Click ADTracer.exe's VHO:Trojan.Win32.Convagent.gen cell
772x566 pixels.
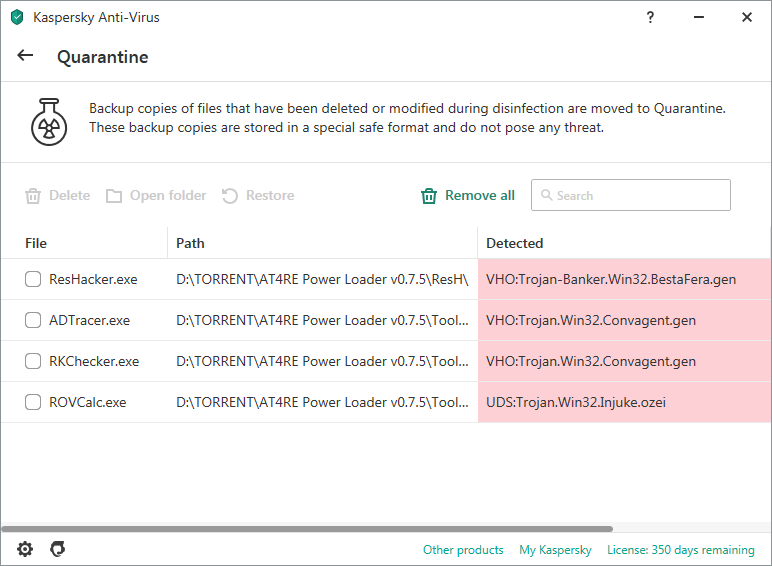(x=624, y=320)
